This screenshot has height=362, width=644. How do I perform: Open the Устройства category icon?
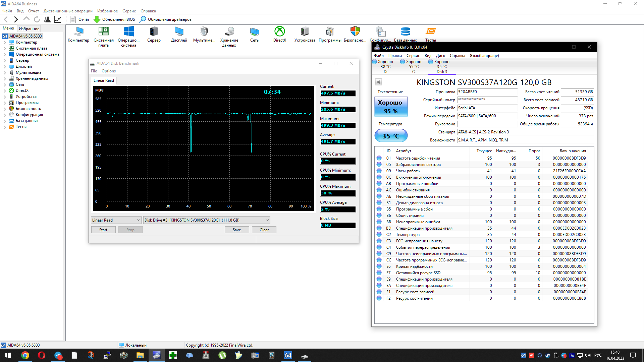click(x=305, y=34)
